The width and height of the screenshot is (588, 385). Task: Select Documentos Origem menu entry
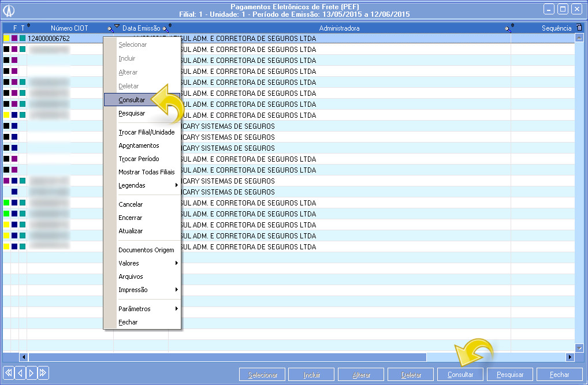[146, 250]
